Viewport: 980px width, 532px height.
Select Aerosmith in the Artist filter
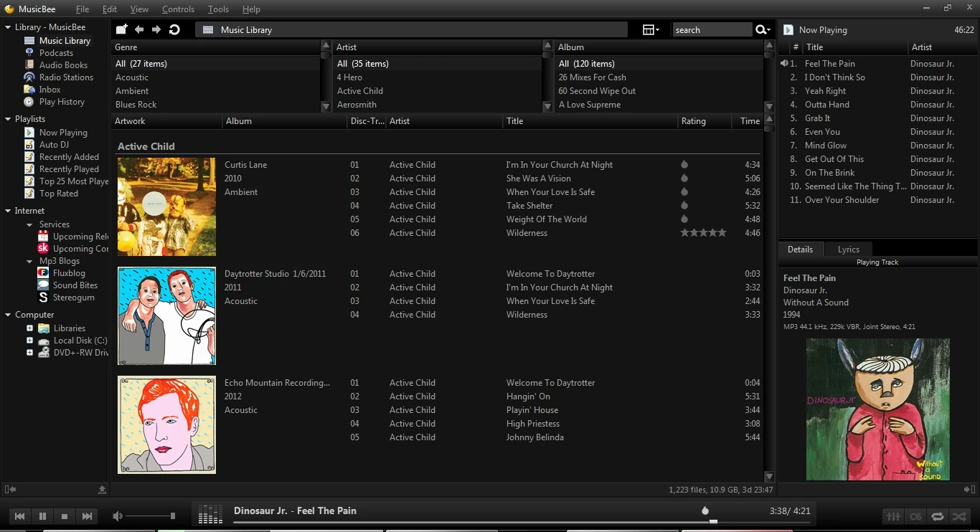point(357,105)
